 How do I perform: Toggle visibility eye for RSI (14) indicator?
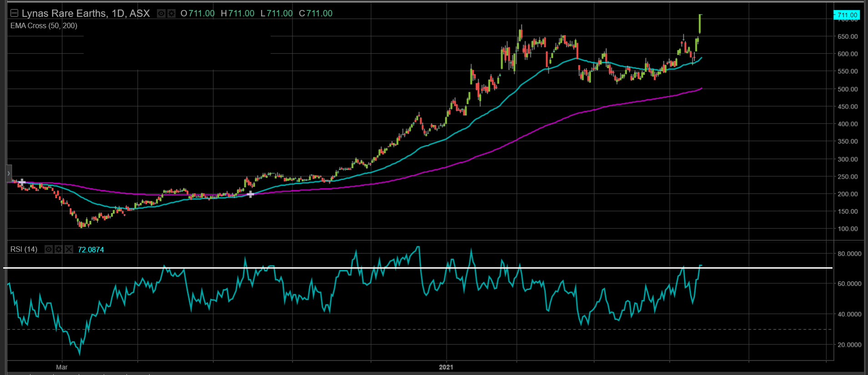(x=49, y=249)
